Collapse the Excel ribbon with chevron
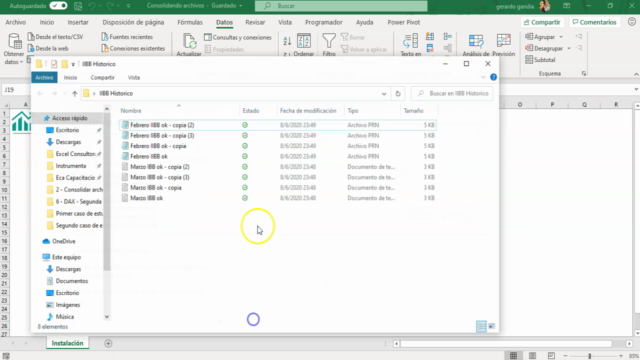640x360 pixels. click(636, 74)
